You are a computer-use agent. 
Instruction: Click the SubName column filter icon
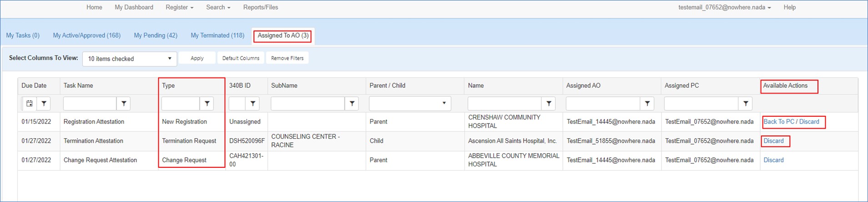(352, 104)
